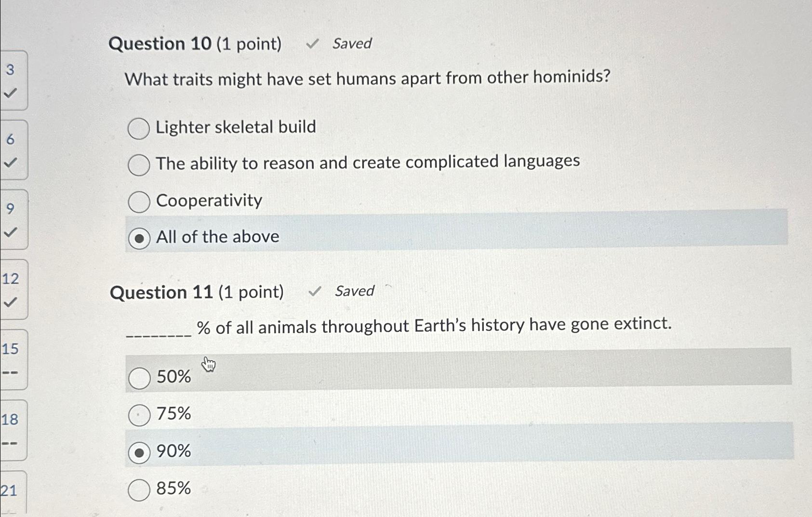
Task: Click the Saved status text for Question 11
Action: tap(353, 291)
